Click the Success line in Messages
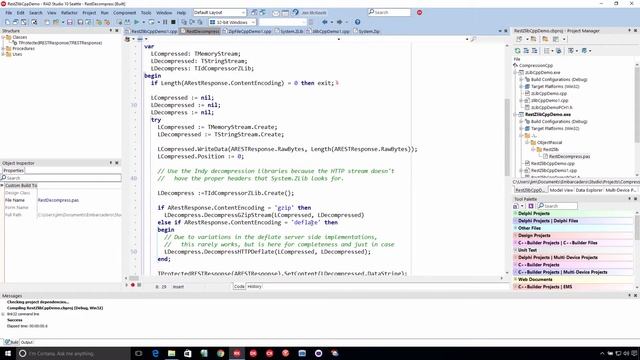 click(15, 320)
